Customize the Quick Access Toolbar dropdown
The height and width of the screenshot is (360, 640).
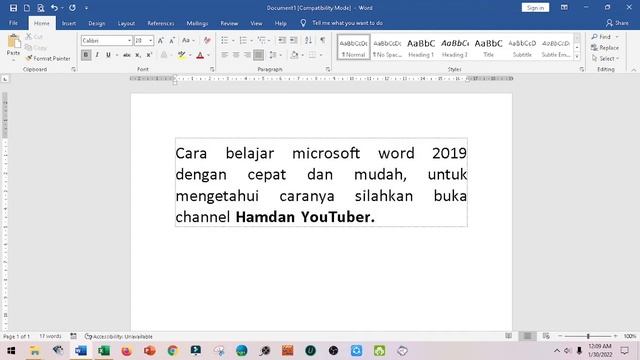86,8
